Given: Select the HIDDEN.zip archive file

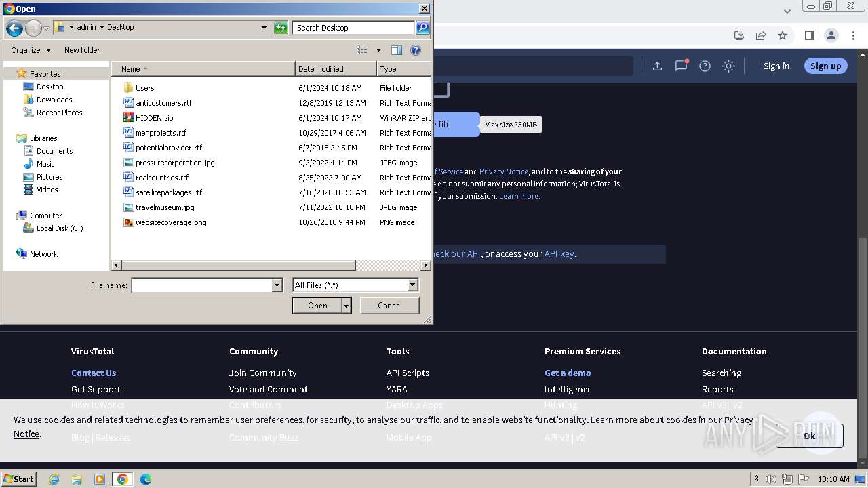Looking at the screenshot, I should click(154, 118).
